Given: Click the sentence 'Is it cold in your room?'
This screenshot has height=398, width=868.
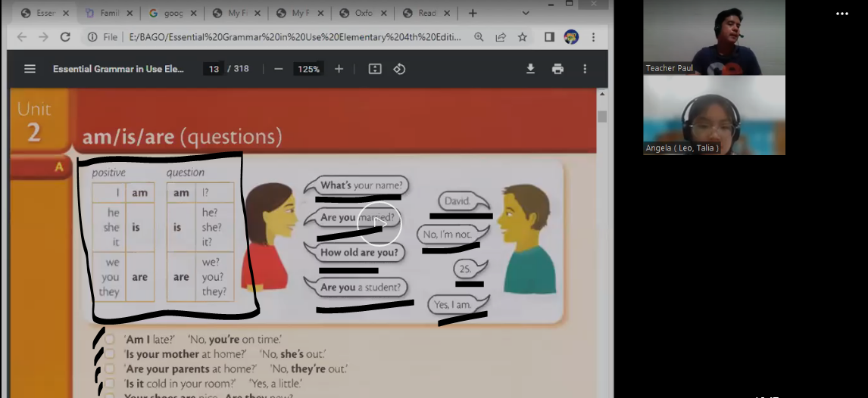Looking at the screenshot, I should (x=180, y=383).
